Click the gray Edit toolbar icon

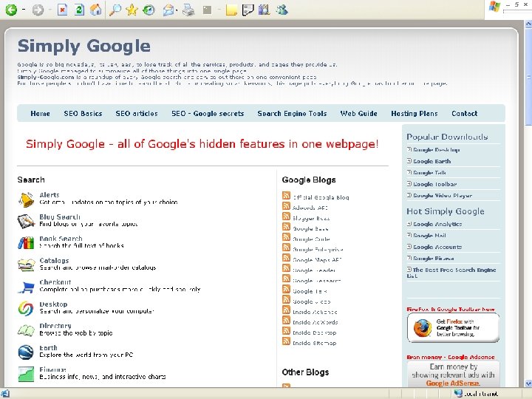(208, 10)
